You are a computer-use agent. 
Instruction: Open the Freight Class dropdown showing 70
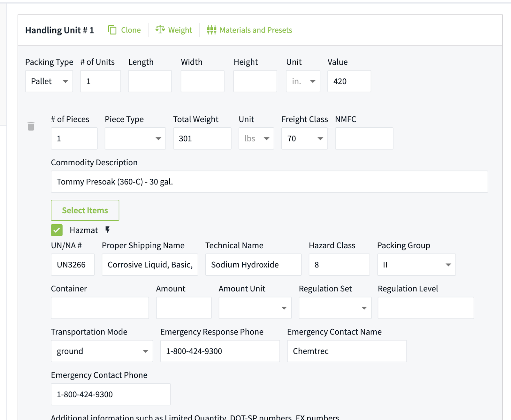pyautogui.click(x=304, y=138)
